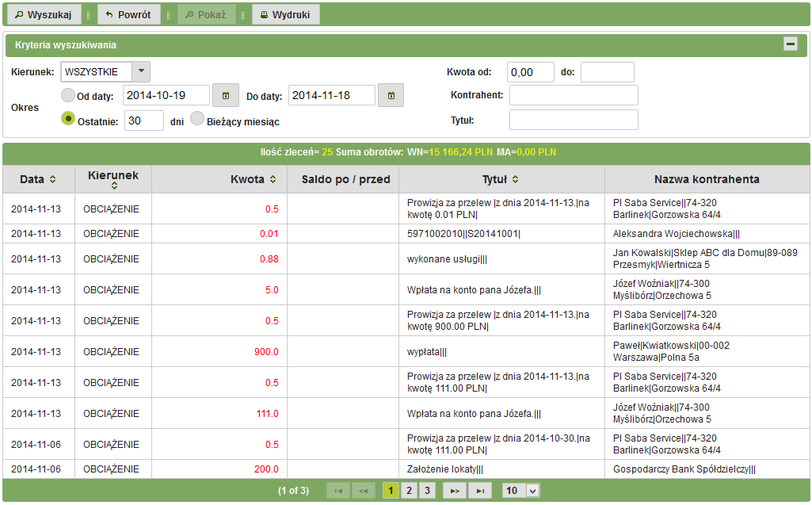The width and height of the screenshot is (812, 505).
Task: Click 'Prowizja za przelew' title dated 2014-10-30
Action: tap(501, 444)
